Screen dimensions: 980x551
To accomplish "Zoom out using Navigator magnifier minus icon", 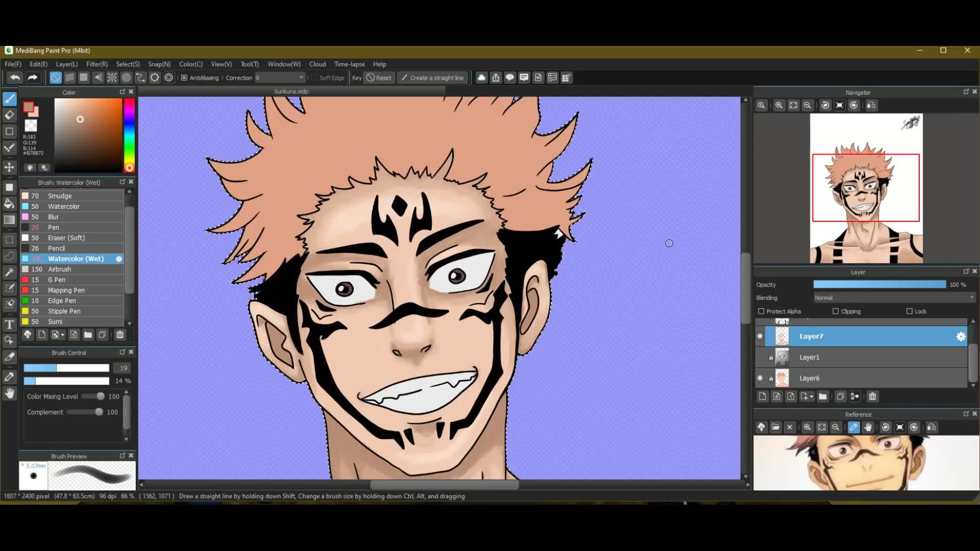I will (x=807, y=105).
